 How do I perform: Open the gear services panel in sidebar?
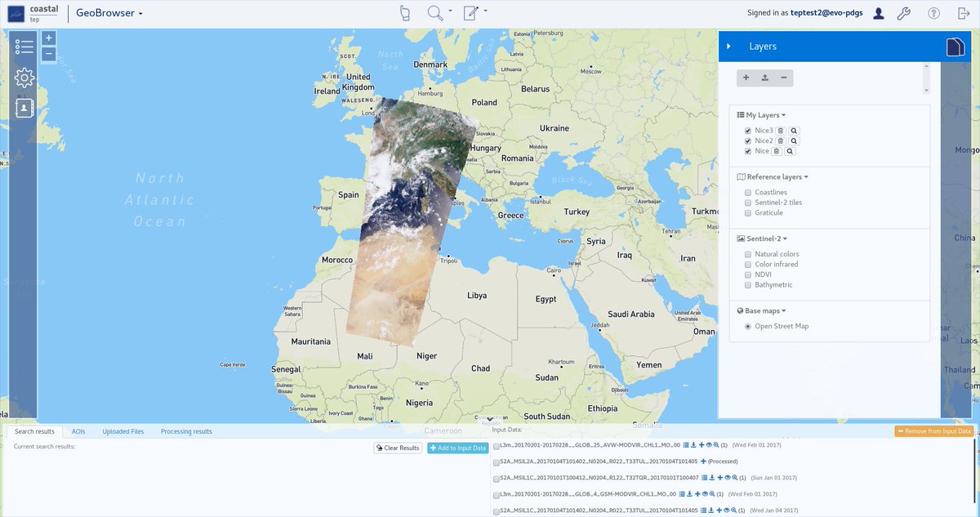click(24, 78)
